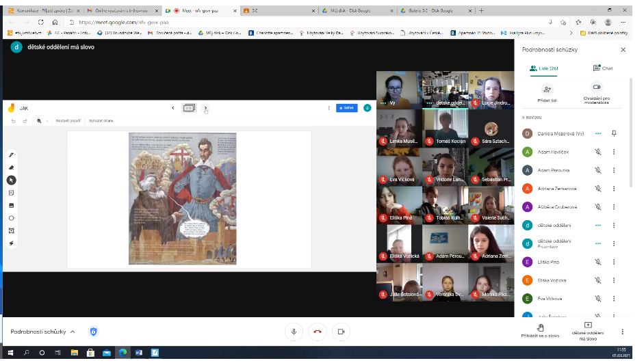Image resolution: width=644 pixels, height=363 pixels.
Task: Go to next Jamboard frame
Action: point(205,108)
